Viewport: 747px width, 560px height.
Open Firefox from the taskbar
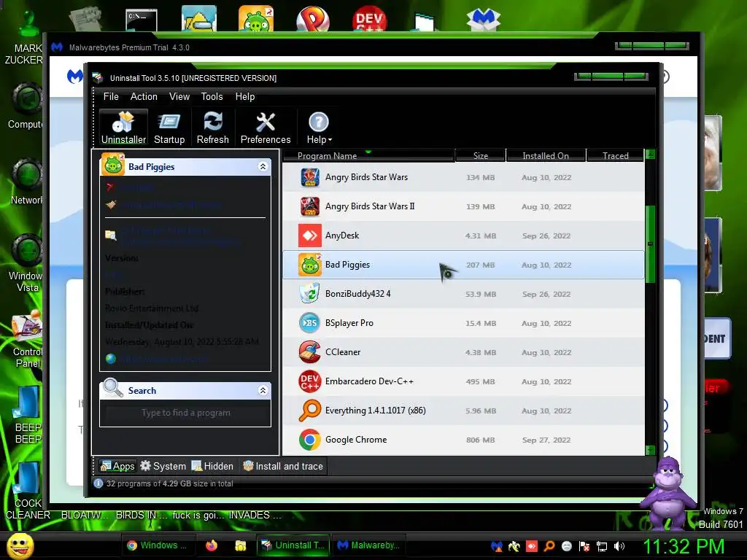[x=212, y=545]
